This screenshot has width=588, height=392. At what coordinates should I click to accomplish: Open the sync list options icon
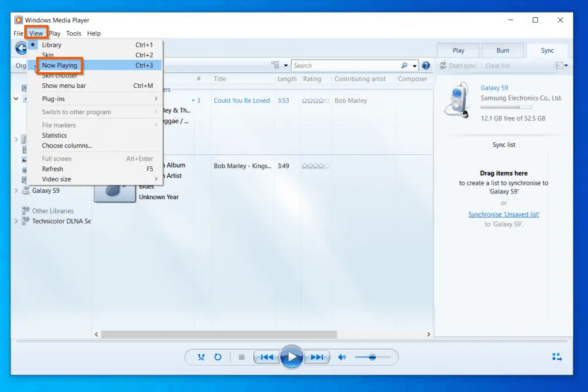559,65
